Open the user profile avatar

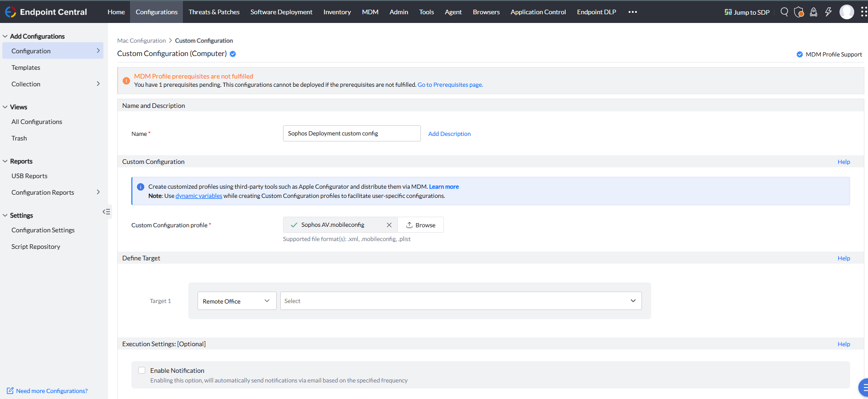click(x=846, y=12)
